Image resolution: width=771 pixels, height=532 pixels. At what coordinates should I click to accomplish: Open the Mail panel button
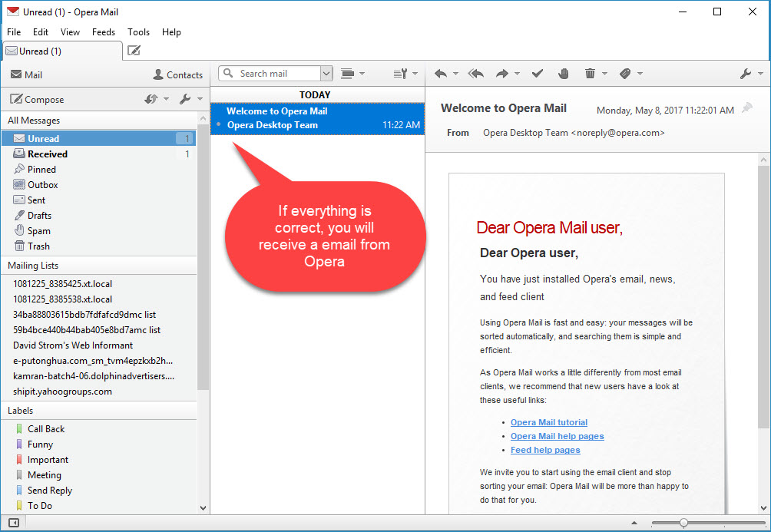(27, 74)
